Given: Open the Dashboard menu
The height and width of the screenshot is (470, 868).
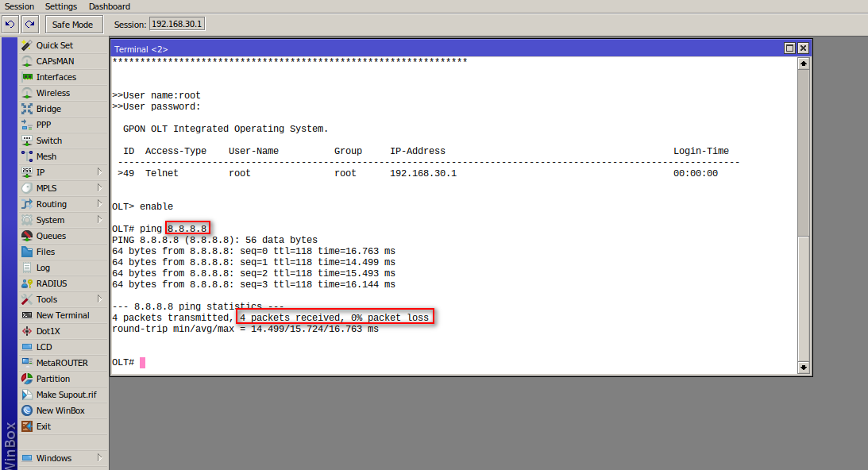Looking at the screenshot, I should pyautogui.click(x=109, y=6).
